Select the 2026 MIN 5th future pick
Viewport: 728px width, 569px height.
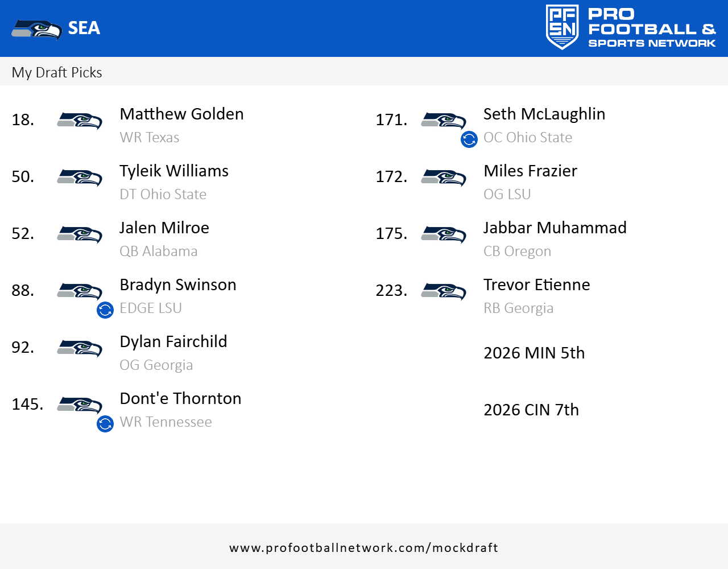click(x=533, y=353)
